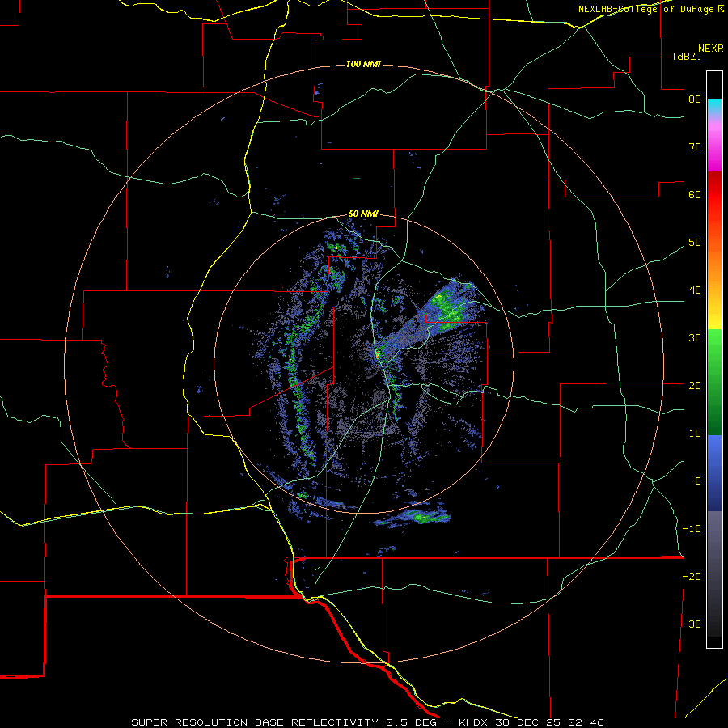Click the 20 dBZ scale value
Image resolution: width=728 pixels, height=728 pixels.
[695, 385]
